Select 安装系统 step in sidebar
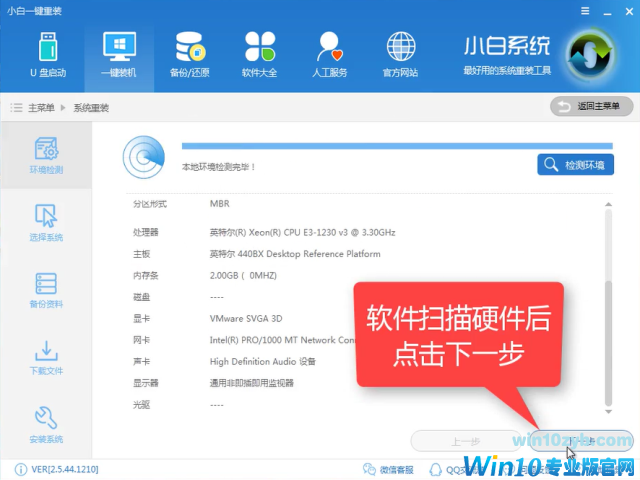 [46, 425]
